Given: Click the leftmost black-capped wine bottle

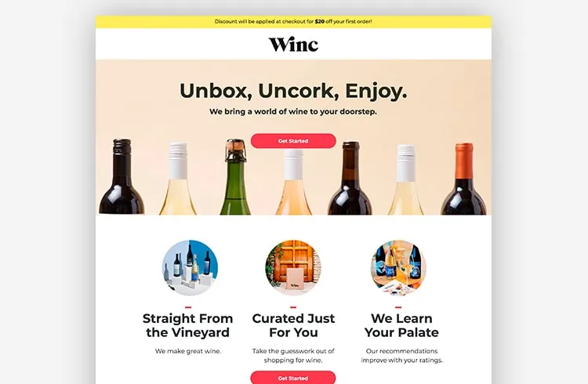Looking at the screenshot, I should pyautogui.click(x=122, y=176).
